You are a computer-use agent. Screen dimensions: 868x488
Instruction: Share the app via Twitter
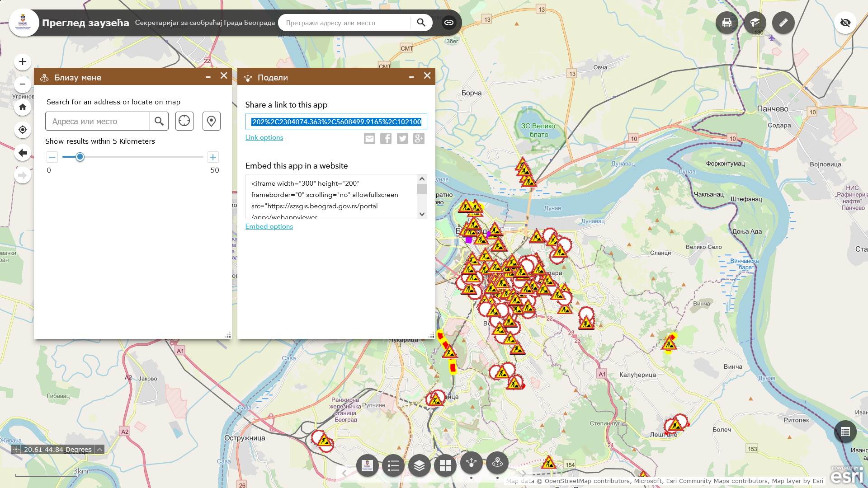point(402,139)
